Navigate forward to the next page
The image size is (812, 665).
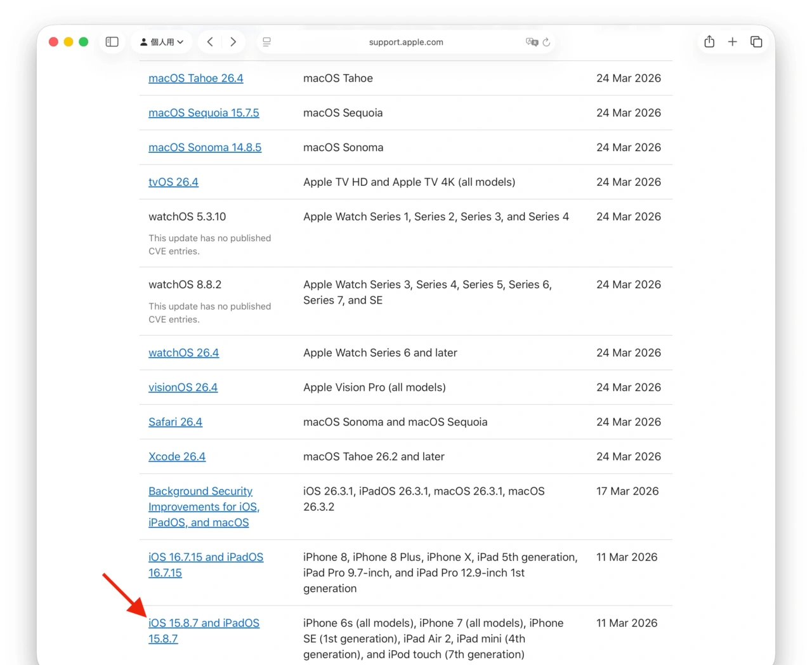pos(233,41)
